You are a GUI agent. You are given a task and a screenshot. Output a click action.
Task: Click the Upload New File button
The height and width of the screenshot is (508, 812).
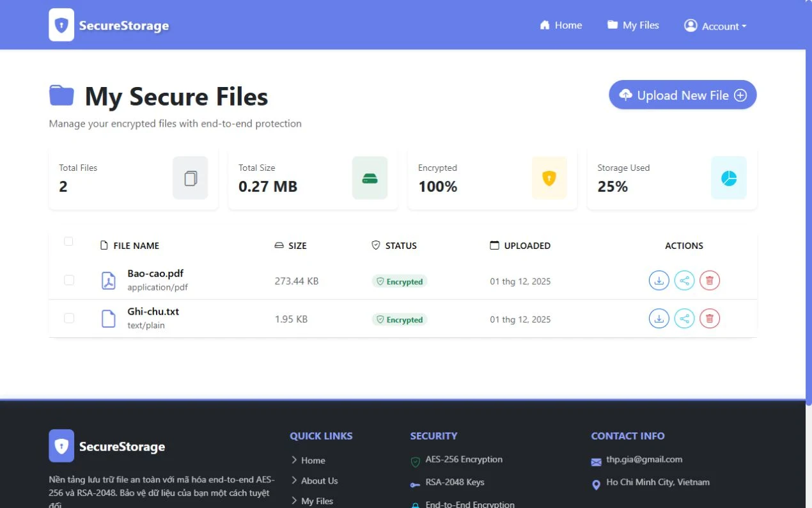[683, 95]
